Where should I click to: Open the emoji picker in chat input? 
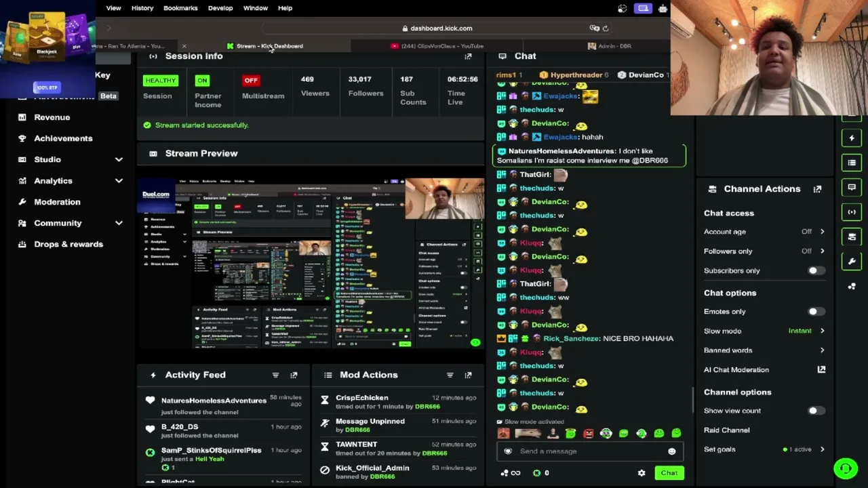coord(671,451)
